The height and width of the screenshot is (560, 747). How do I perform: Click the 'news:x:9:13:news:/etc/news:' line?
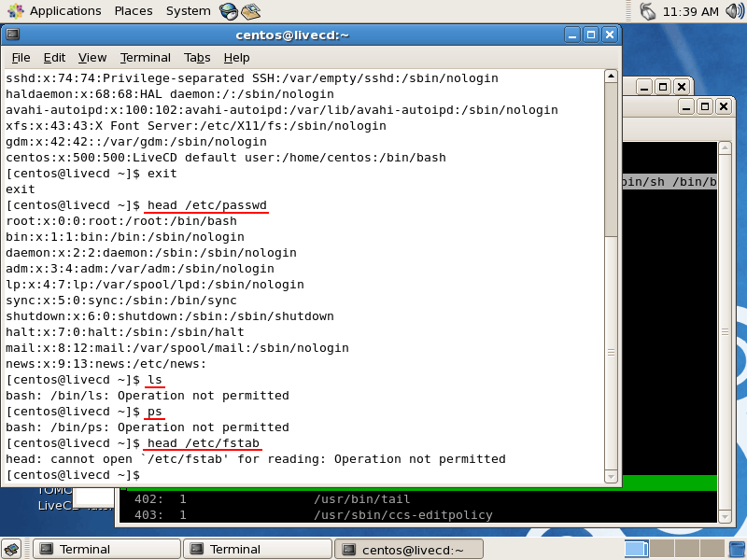pyautogui.click(x=106, y=364)
